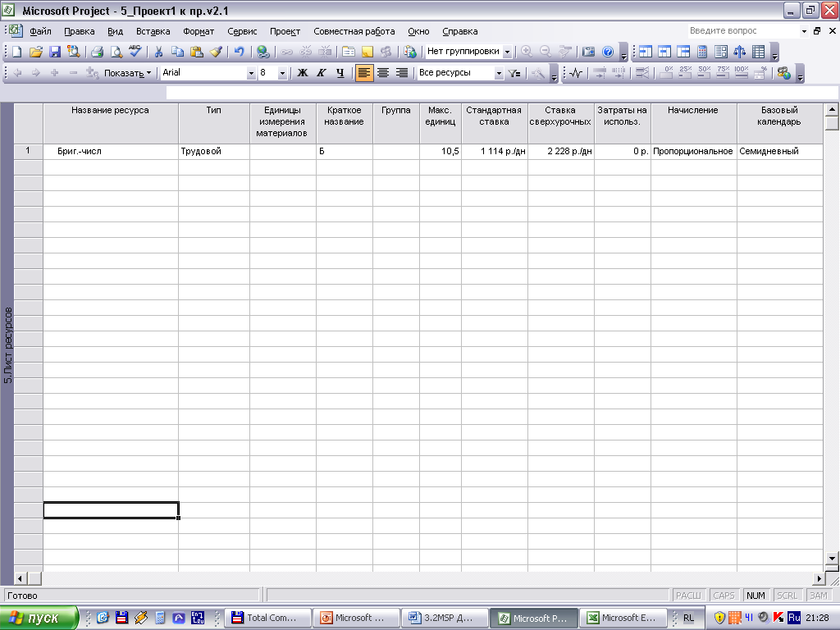This screenshot has width=840, height=630.
Task: Toggle italic formatting (К)
Action: pos(322,73)
